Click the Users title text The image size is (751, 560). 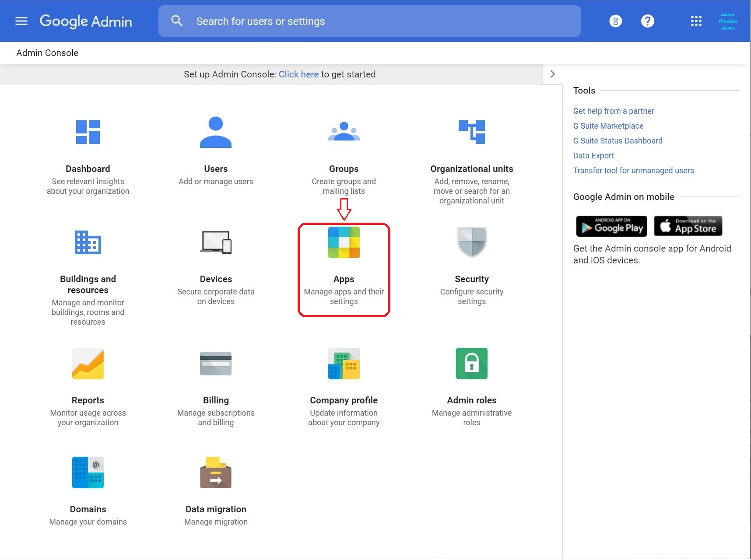216,169
